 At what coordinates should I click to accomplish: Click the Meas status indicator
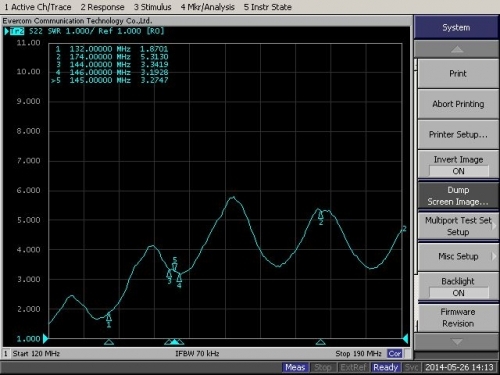pos(295,367)
